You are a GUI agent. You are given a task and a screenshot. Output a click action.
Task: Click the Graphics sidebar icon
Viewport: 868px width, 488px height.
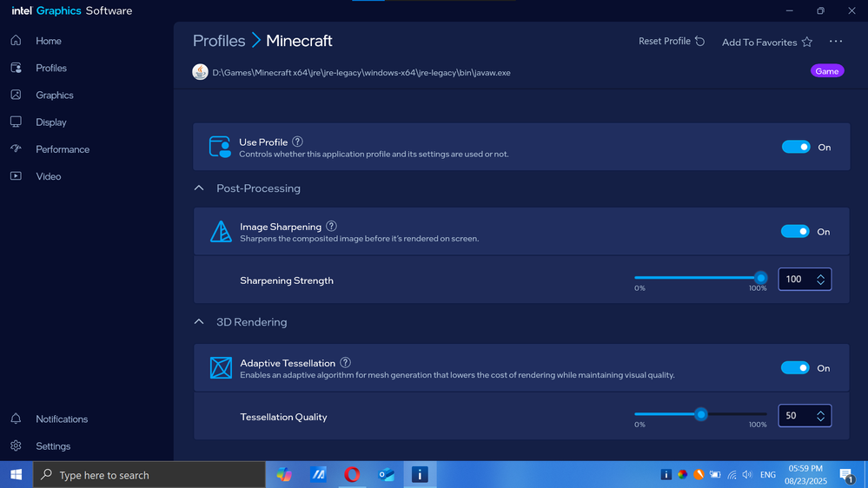pos(16,95)
